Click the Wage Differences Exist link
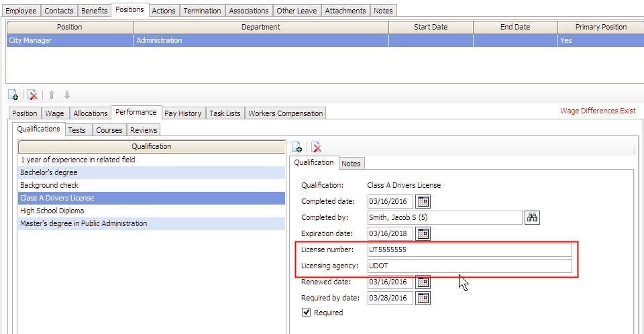The height and width of the screenshot is (334, 644). pyautogui.click(x=598, y=111)
